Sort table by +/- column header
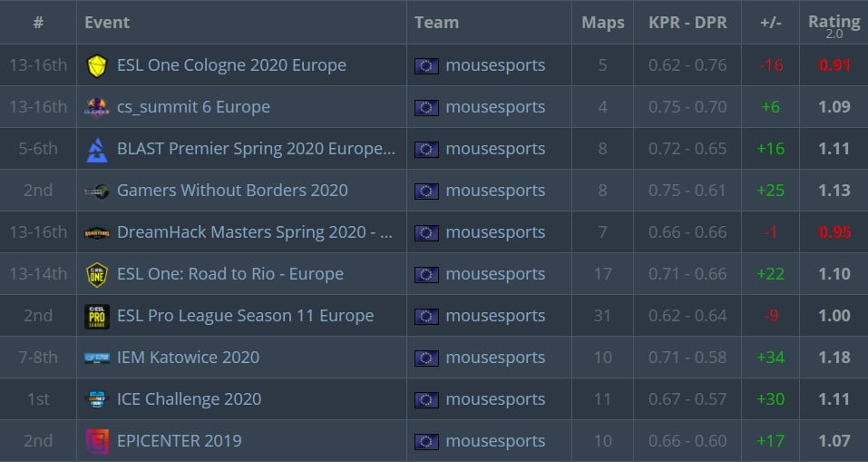This screenshot has height=462, width=868. (769, 23)
